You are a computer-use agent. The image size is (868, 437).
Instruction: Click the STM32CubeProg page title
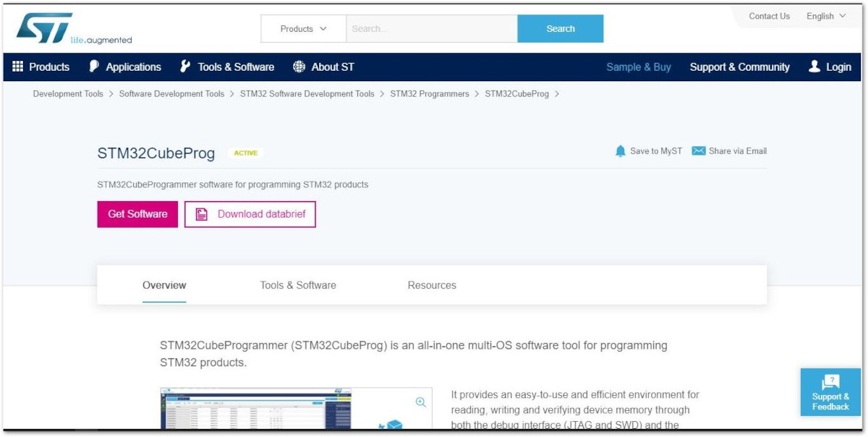click(156, 153)
